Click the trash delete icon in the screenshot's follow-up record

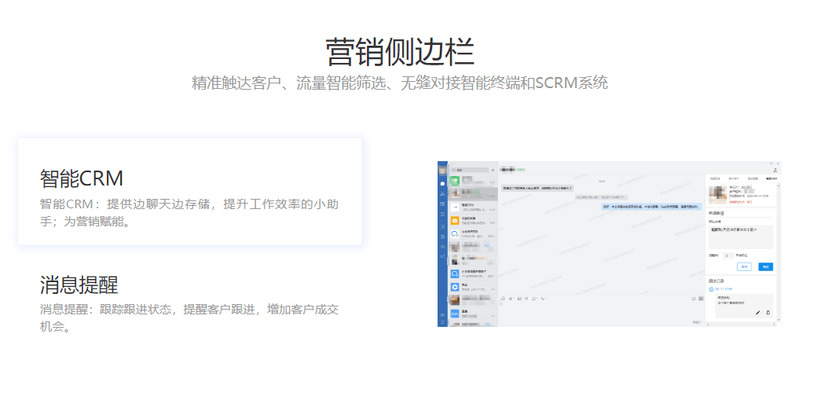point(768,313)
